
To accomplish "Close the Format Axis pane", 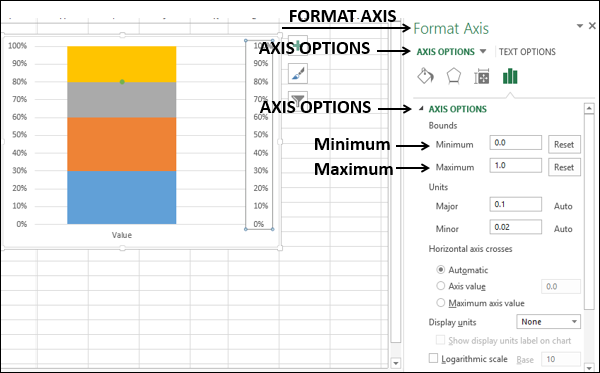I will click(x=592, y=26).
